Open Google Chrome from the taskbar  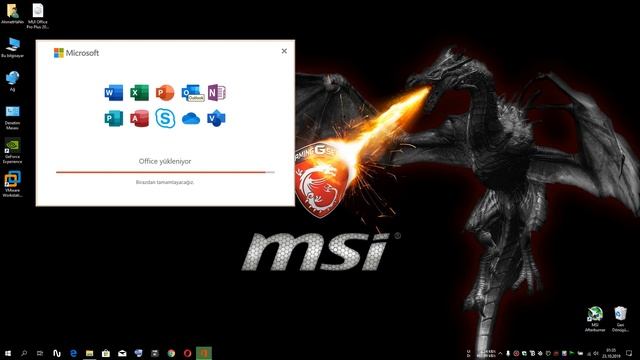coord(171,353)
